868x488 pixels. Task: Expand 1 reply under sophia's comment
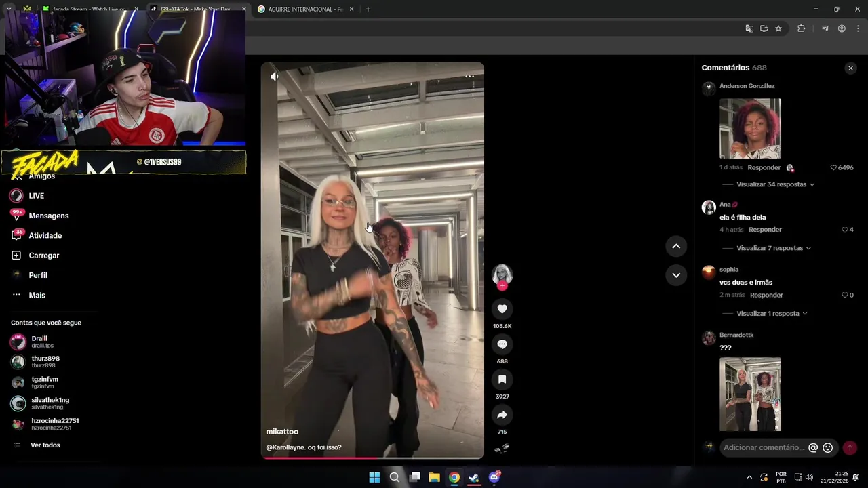click(772, 314)
